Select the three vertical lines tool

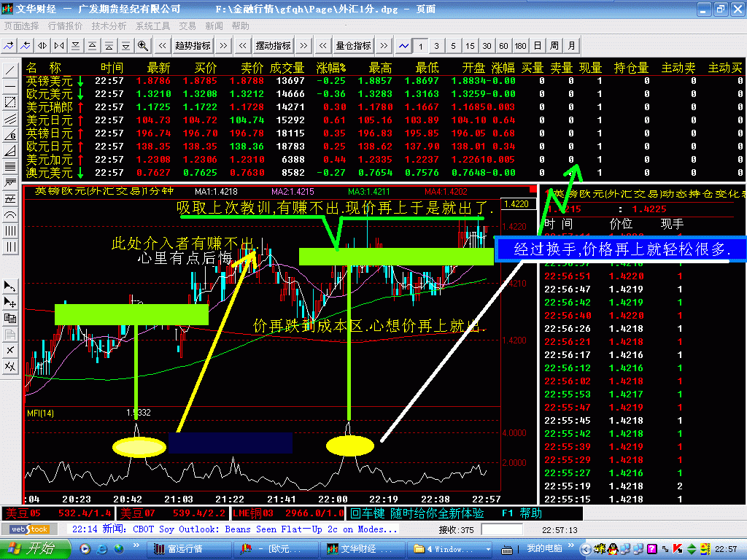tap(10, 247)
